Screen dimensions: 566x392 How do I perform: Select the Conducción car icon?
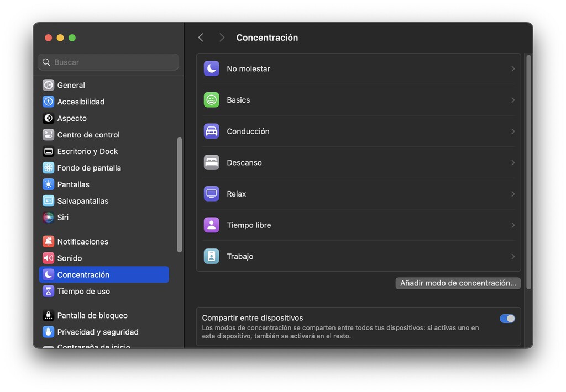[211, 131]
